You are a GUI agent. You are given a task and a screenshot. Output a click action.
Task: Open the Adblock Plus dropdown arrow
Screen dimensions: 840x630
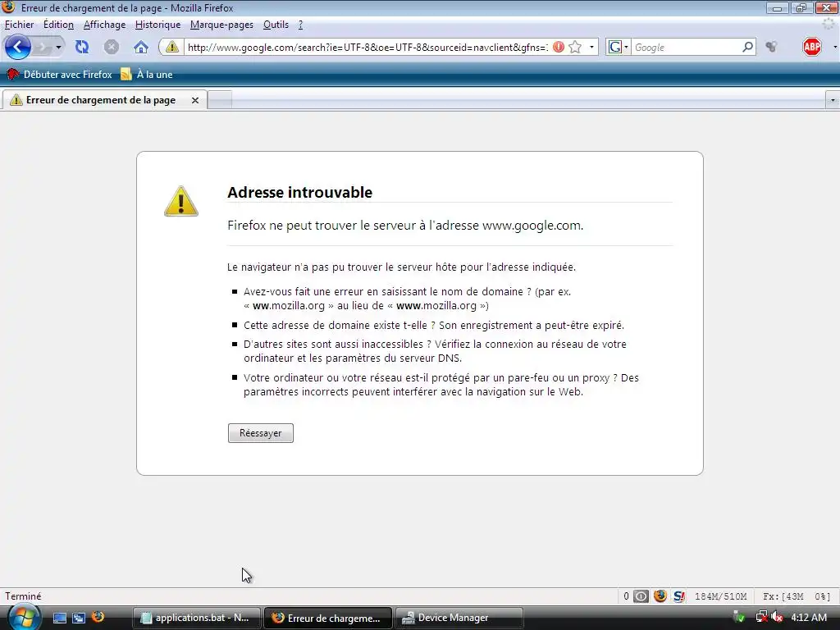click(834, 47)
